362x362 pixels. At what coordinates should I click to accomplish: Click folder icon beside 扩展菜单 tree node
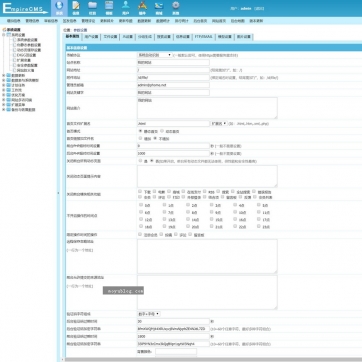(8, 105)
